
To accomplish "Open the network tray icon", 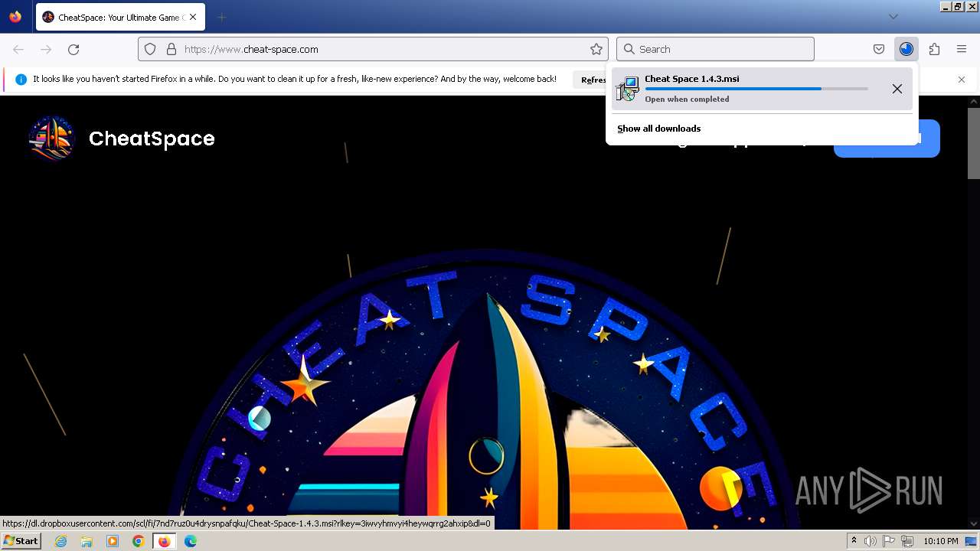I will click(x=907, y=541).
